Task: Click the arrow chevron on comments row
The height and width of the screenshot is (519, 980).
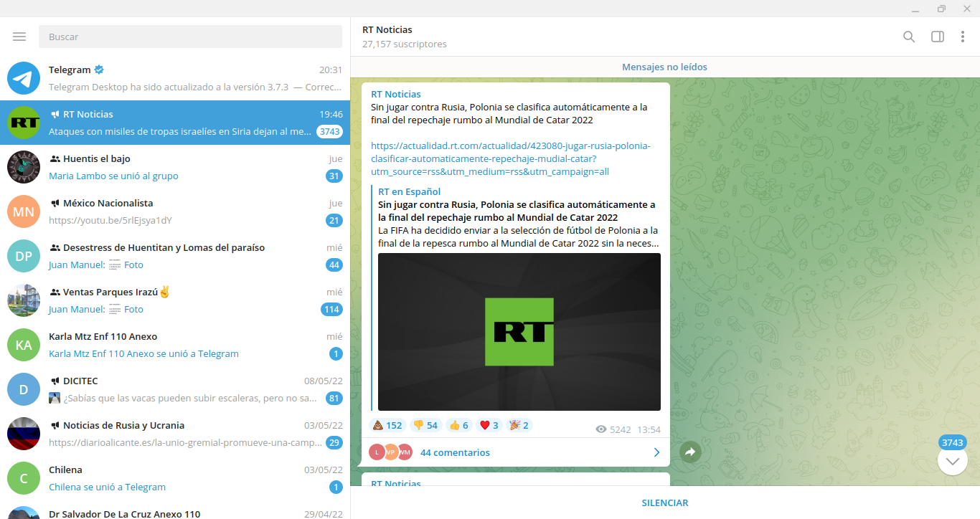Action: coord(656,452)
